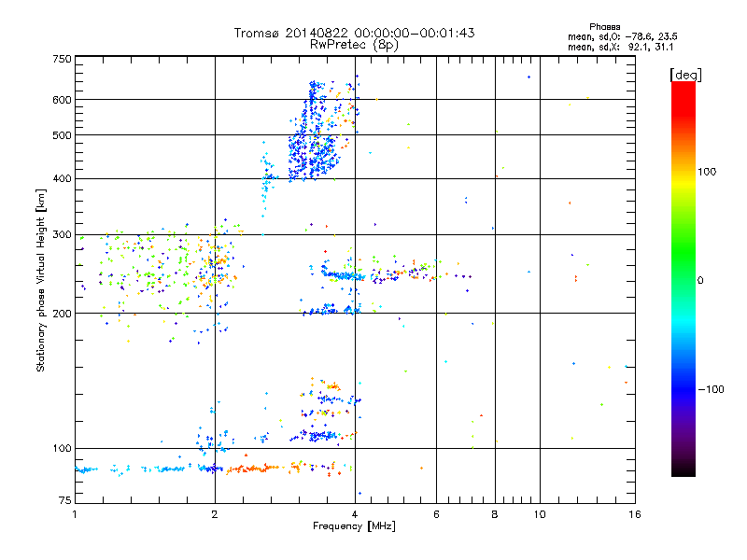747x560 pixels.
Task: Click the x-axis '16' tick label
Action: click(x=635, y=514)
